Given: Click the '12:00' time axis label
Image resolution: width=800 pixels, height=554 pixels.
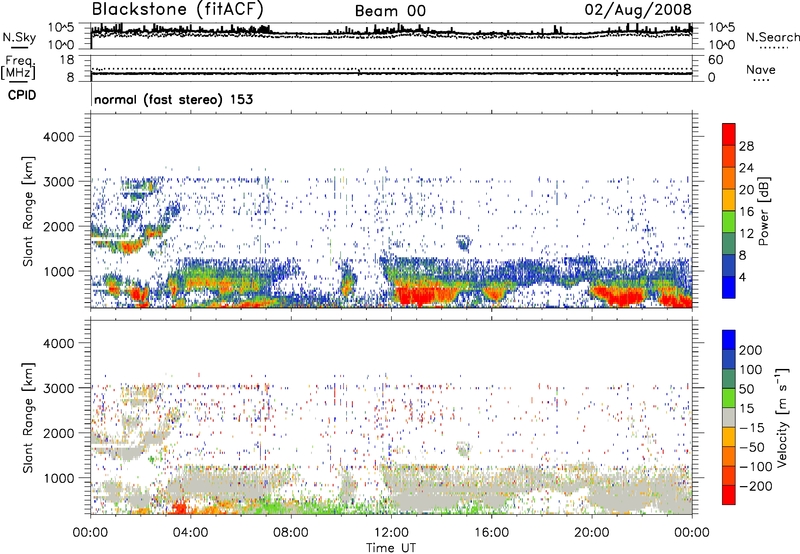Looking at the screenshot, I should click(391, 533).
